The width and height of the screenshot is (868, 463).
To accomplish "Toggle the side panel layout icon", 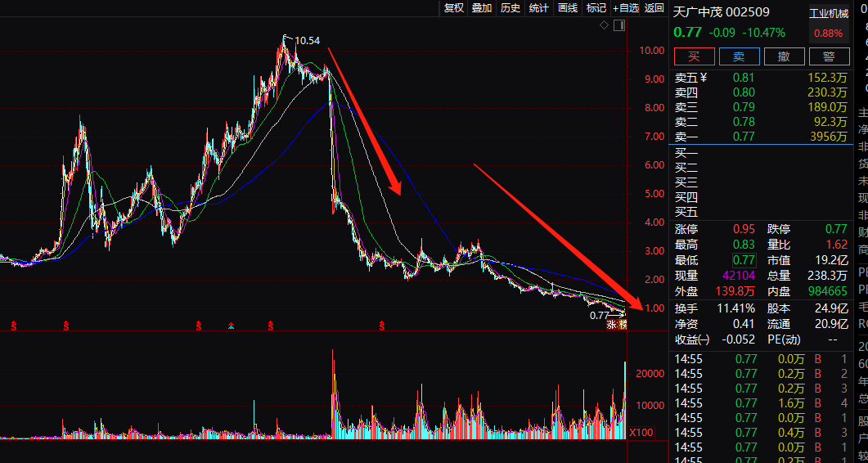I will (x=618, y=25).
